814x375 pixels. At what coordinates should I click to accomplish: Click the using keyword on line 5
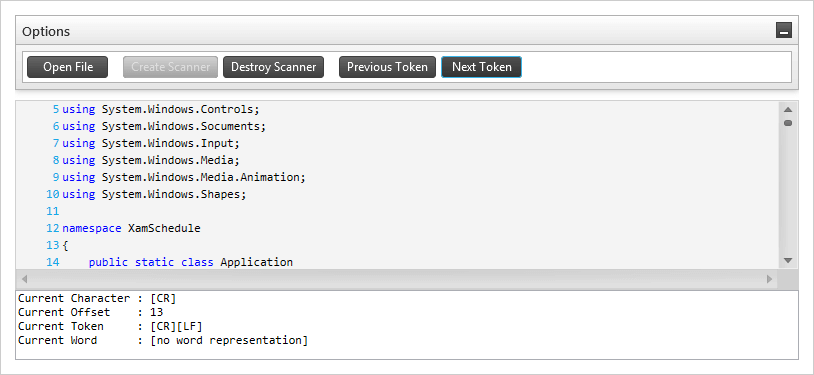click(x=78, y=110)
